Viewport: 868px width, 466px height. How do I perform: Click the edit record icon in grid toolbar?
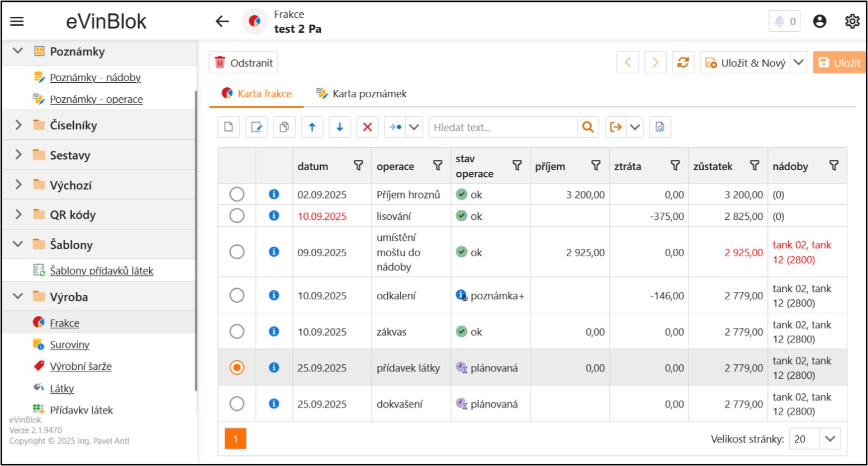[257, 127]
